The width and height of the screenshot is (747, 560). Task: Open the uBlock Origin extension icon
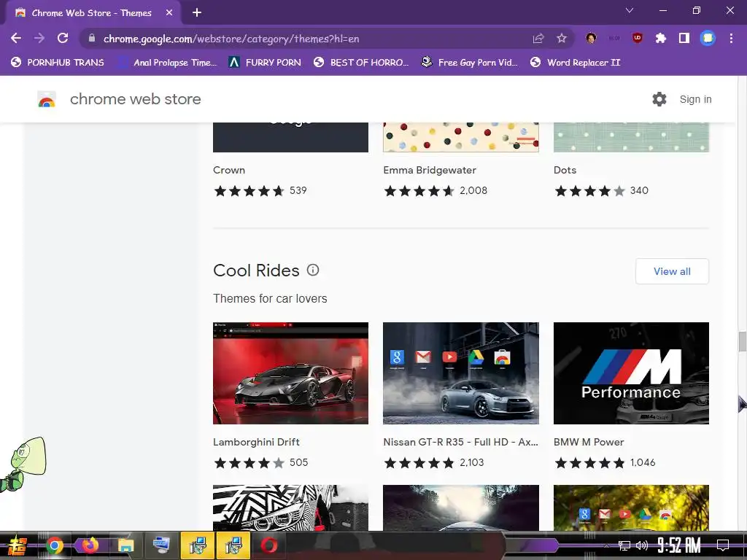coord(637,38)
